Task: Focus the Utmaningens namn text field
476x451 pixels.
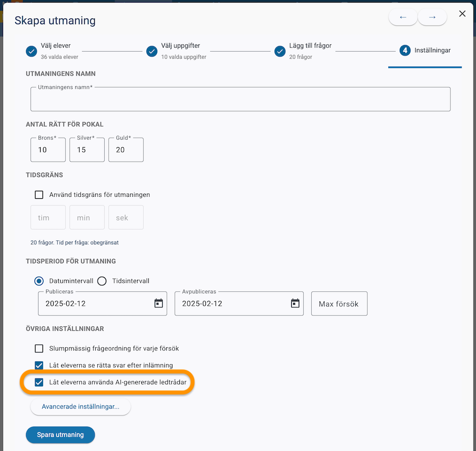Action: (x=241, y=99)
